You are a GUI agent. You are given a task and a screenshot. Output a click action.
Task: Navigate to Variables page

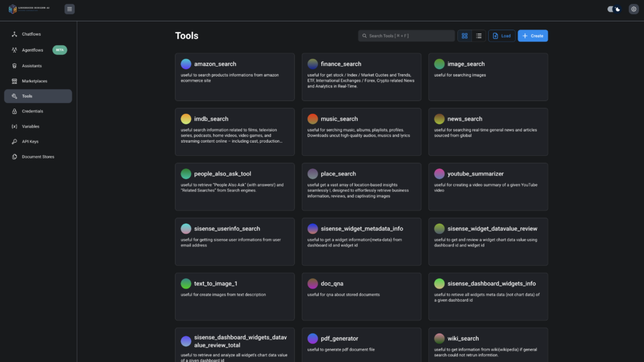pos(38,126)
